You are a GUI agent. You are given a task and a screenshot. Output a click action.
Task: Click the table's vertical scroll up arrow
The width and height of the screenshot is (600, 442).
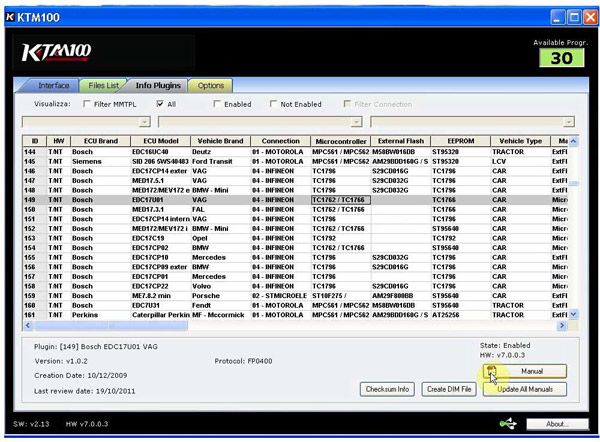[573, 141]
